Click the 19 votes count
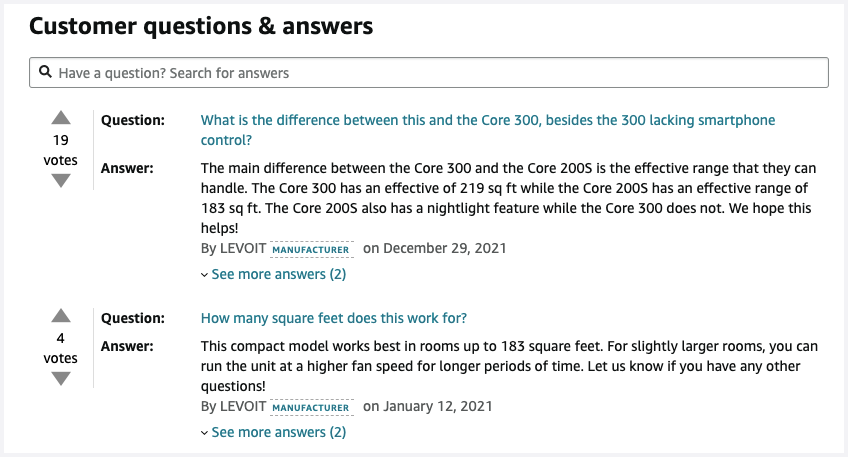 61,141
